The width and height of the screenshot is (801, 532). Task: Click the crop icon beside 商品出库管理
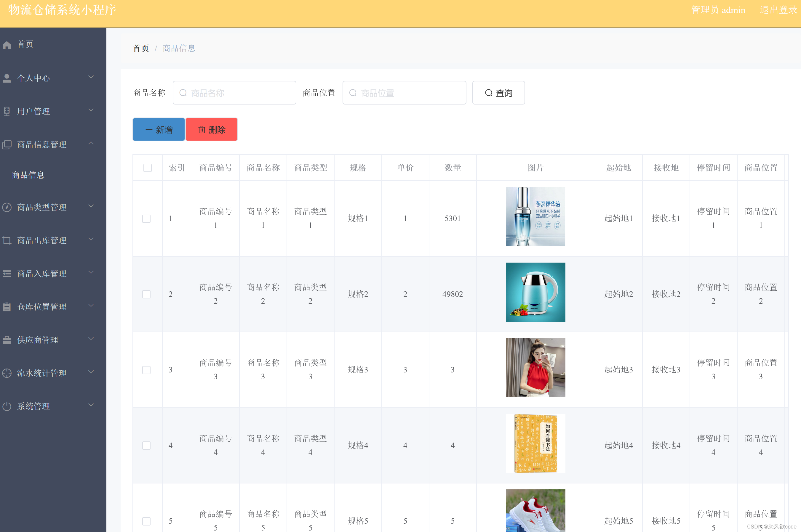pyautogui.click(x=7, y=240)
